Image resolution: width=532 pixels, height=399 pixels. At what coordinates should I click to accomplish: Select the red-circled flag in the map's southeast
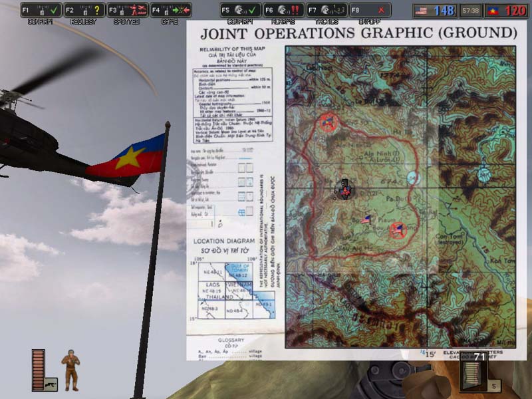pos(398,229)
